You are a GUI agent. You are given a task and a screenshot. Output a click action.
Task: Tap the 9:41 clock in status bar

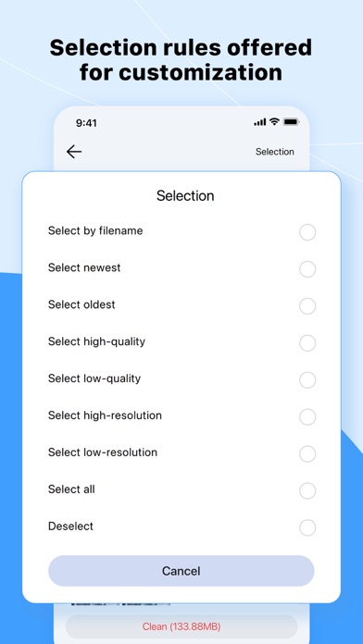pos(86,123)
